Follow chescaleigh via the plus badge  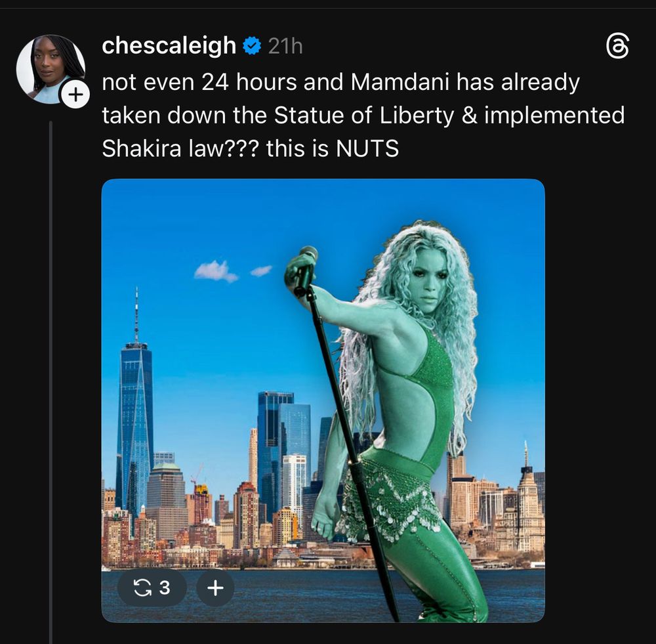pos(75,95)
